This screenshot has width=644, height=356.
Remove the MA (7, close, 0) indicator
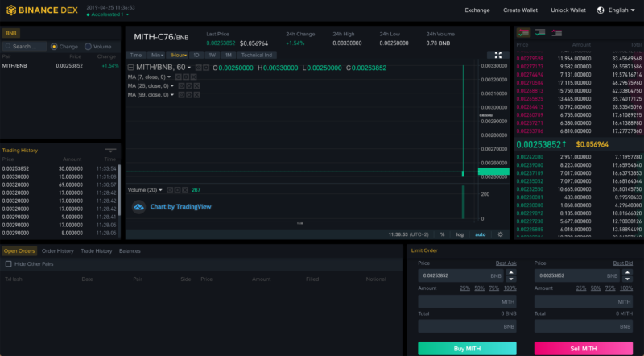coord(193,77)
